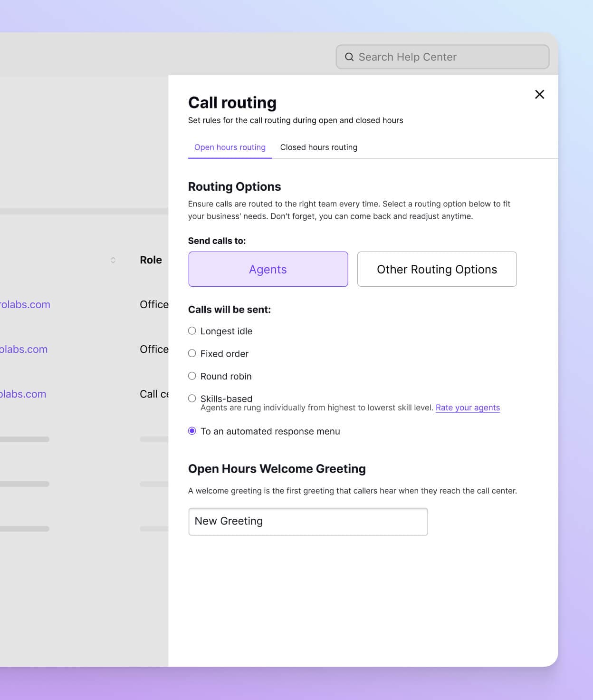Click the middle olabs.com email link
This screenshot has width=593, height=700.
pyautogui.click(x=24, y=349)
